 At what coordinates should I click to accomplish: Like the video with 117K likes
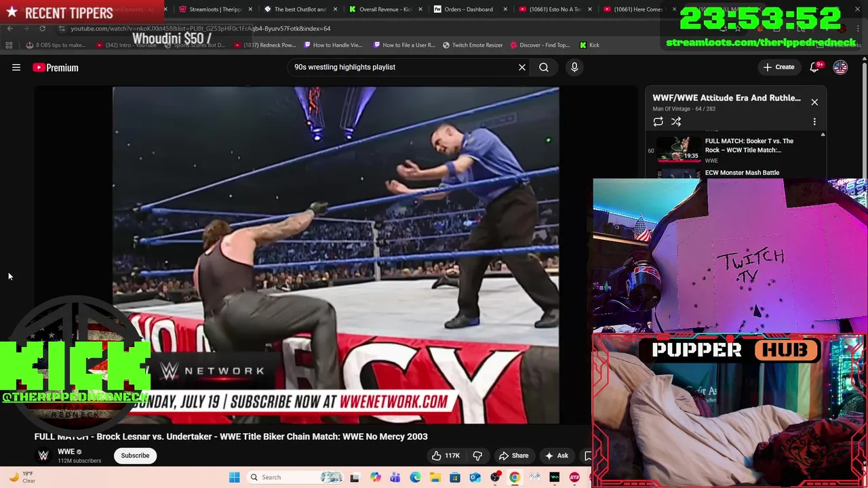(446, 455)
